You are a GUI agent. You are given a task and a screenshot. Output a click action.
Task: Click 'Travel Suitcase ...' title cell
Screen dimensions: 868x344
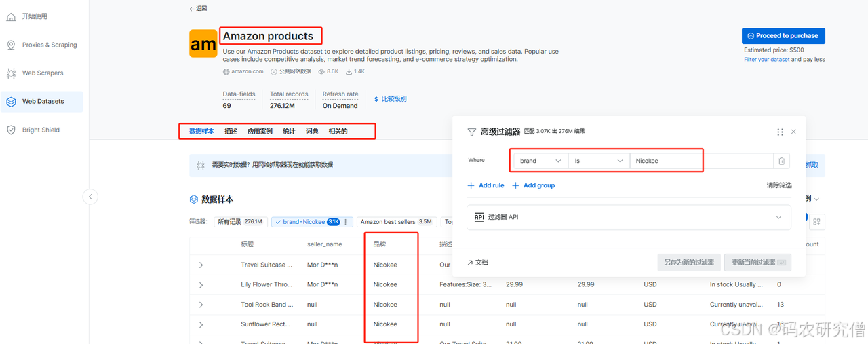coord(267,265)
